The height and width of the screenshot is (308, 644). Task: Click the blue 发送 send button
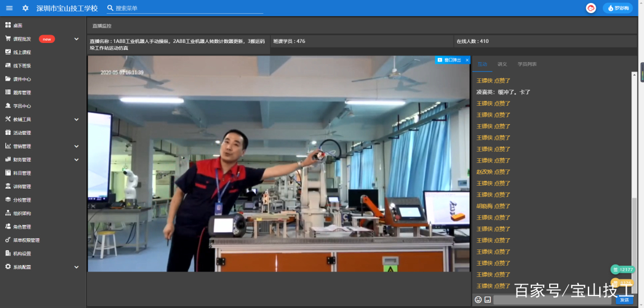[x=624, y=300]
